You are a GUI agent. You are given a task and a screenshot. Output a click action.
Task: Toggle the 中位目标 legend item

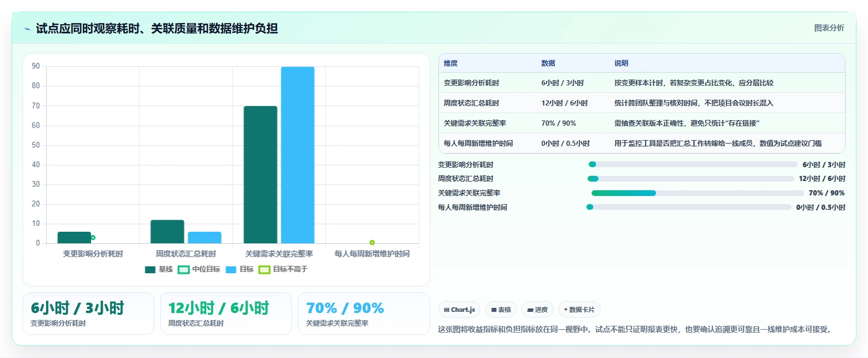[x=199, y=269]
